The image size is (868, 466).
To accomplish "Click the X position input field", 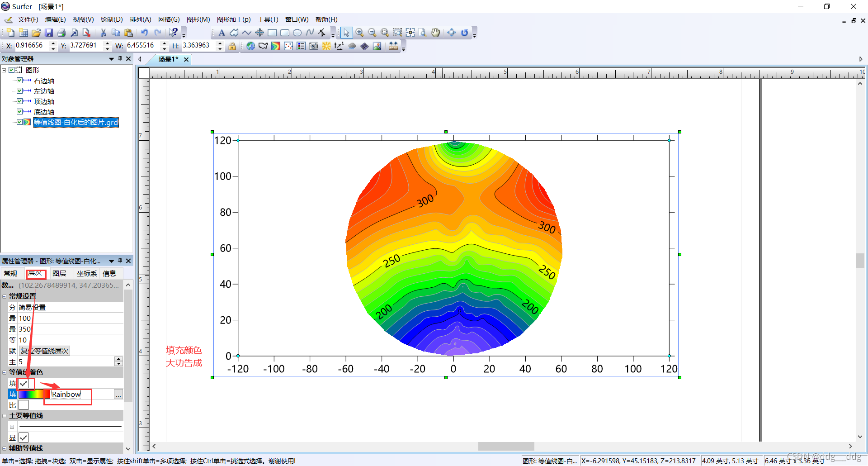I will click(x=32, y=46).
